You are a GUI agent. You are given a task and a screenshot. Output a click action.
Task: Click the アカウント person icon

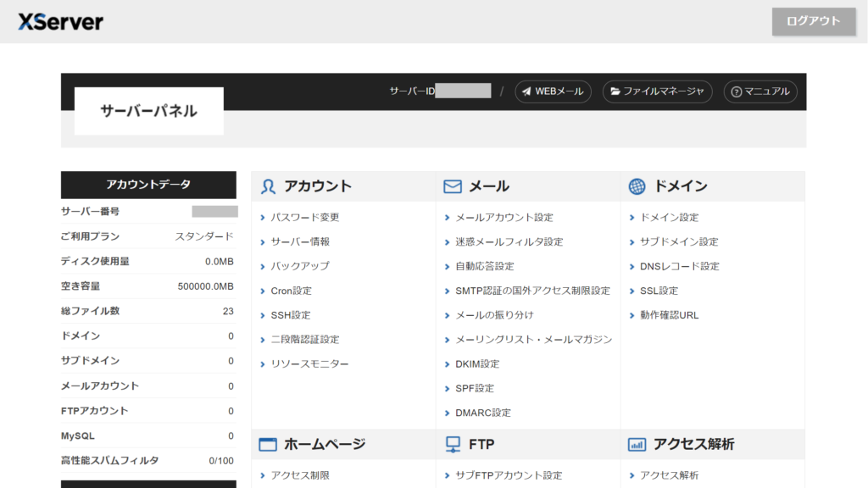(268, 186)
